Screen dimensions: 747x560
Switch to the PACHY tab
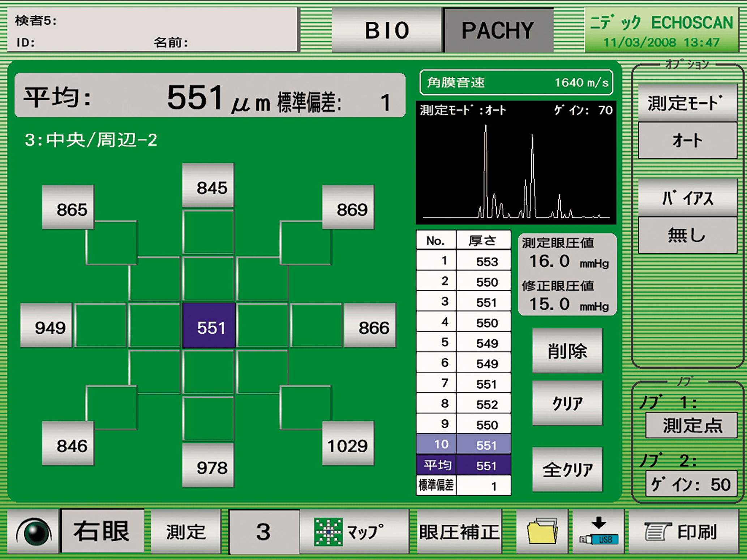point(498,30)
